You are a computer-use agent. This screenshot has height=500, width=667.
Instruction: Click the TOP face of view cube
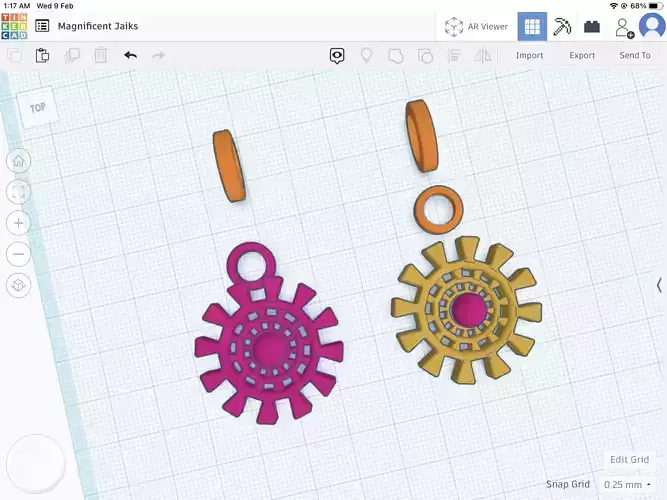(38, 108)
